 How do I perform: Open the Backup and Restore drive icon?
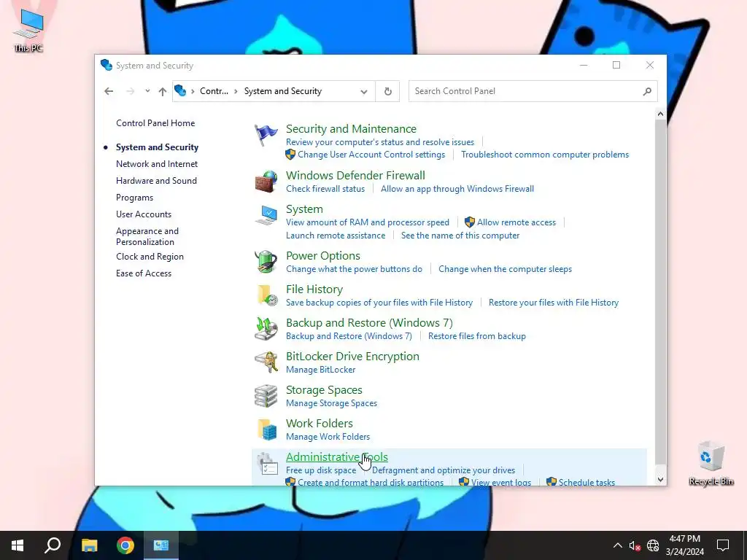pos(266,329)
